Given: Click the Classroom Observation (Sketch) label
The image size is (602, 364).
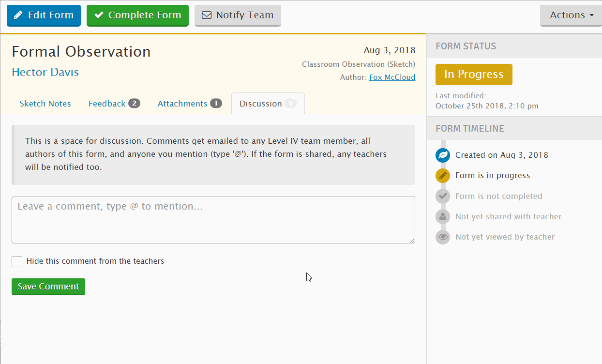Looking at the screenshot, I should pos(359,64).
